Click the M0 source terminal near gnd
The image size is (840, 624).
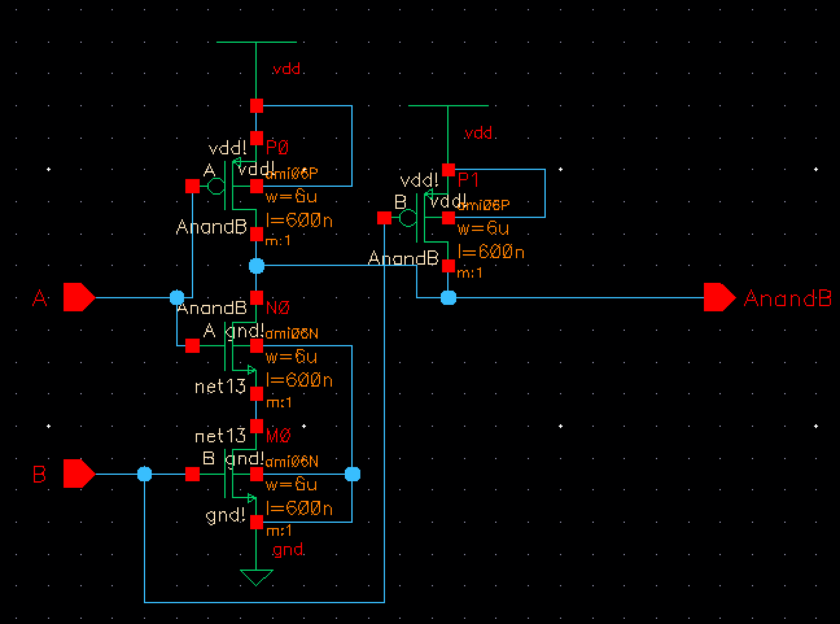[257, 522]
